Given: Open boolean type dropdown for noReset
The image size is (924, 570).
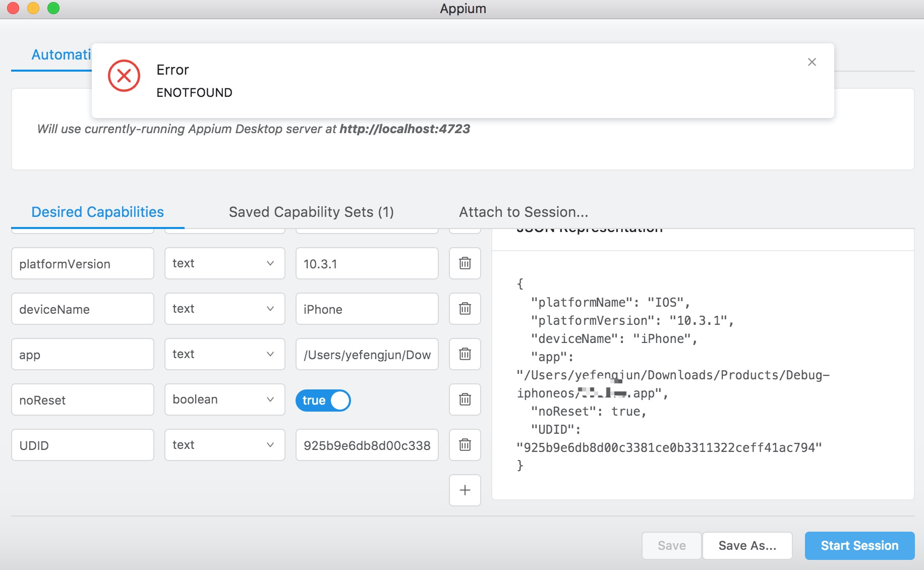Looking at the screenshot, I should [224, 400].
